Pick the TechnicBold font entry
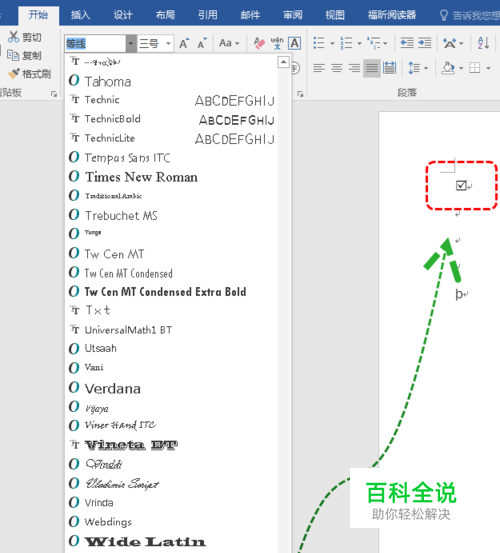 point(171,119)
